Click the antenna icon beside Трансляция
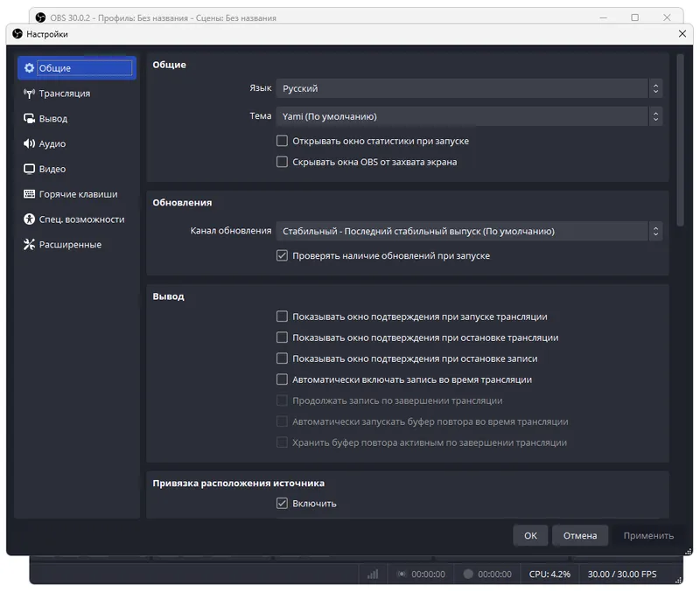This screenshot has width=700, height=592. click(x=29, y=94)
